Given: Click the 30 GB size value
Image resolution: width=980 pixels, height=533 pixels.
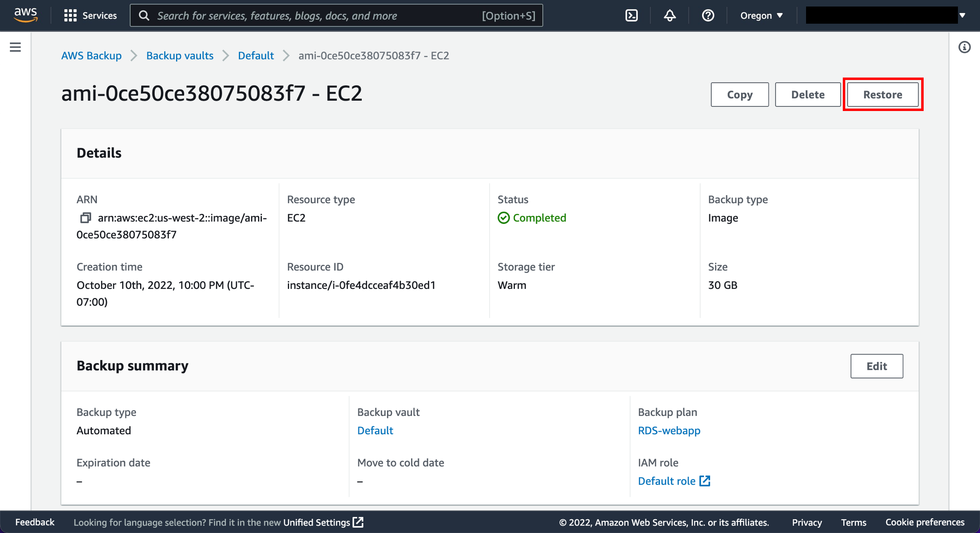Looking at the screenshot, I should pos(722,285).
